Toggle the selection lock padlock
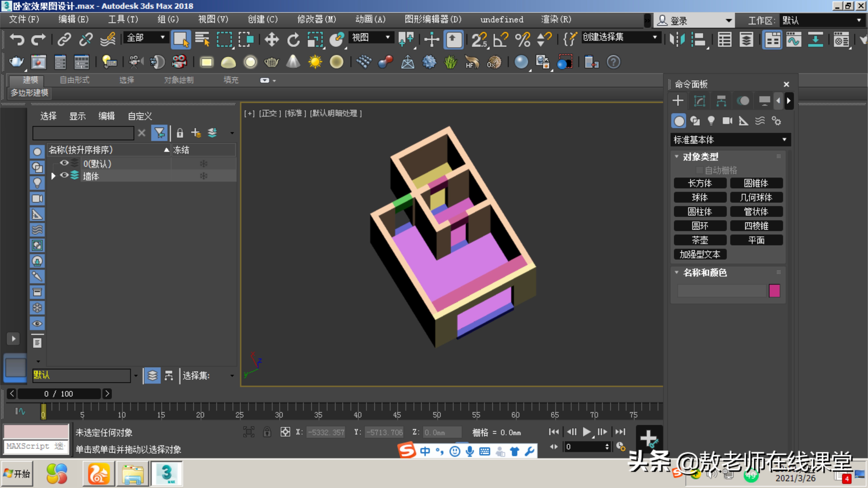Viewport: 868px width, 488px height. click(x=180, y=133)
